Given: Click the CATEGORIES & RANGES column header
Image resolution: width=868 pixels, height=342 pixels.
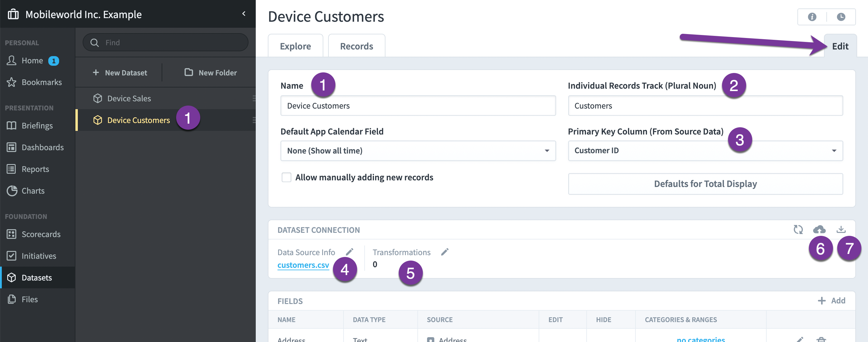Looking at the screenshot, I should pos(681,320).
